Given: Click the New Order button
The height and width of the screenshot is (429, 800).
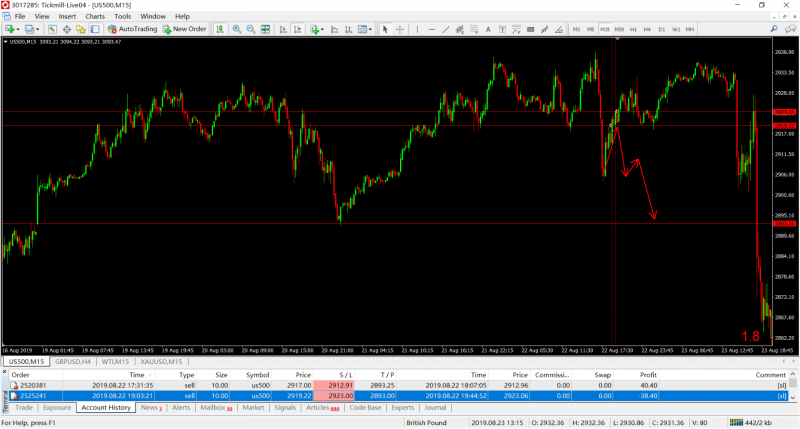Looking at the screenshot, I should click(x=185, y=29).
